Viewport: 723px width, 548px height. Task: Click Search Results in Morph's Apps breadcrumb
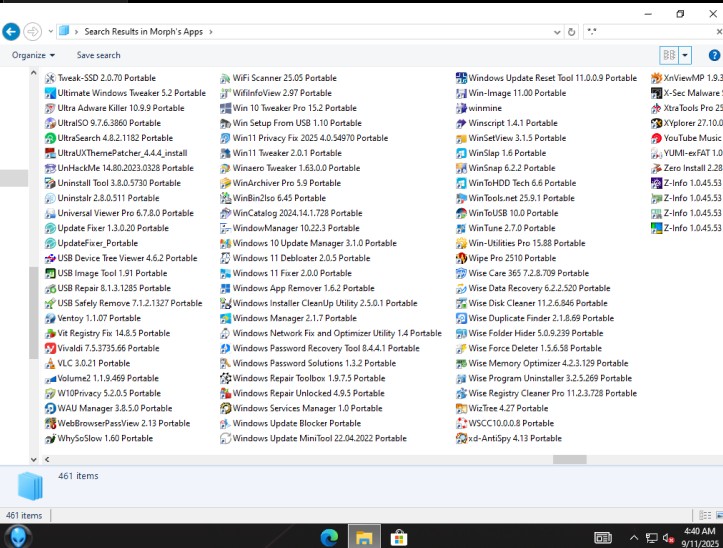coord(143,32)
